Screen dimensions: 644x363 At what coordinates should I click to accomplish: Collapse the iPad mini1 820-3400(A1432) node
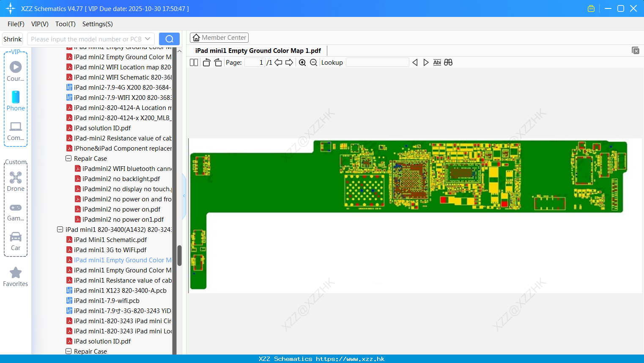[x=60, y=230]
